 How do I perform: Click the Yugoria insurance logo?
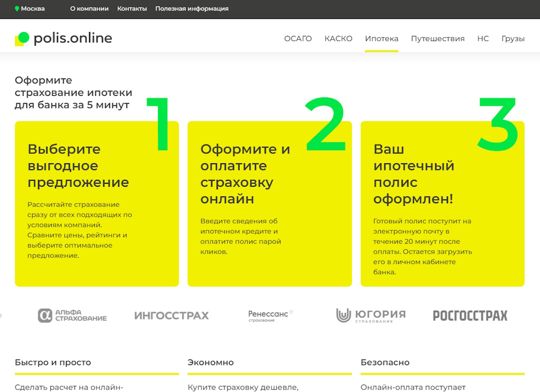[370, 315]
